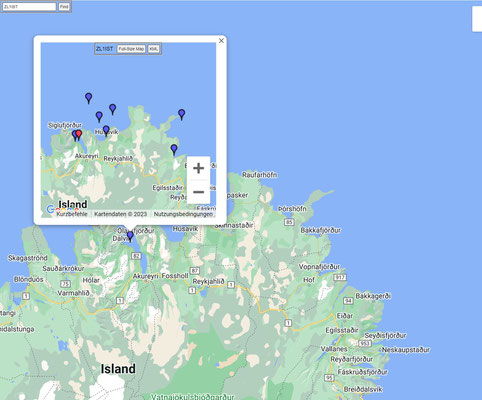The image size is (482, 400).
Task: Click route 75 shield near Sauðárkrókur
Action: (65, 284)
